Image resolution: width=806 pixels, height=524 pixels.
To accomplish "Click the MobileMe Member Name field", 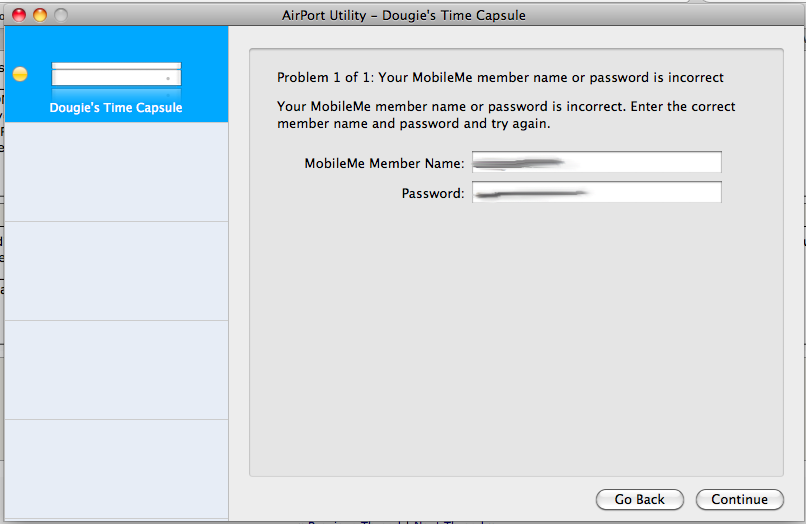I will (597, 162).
